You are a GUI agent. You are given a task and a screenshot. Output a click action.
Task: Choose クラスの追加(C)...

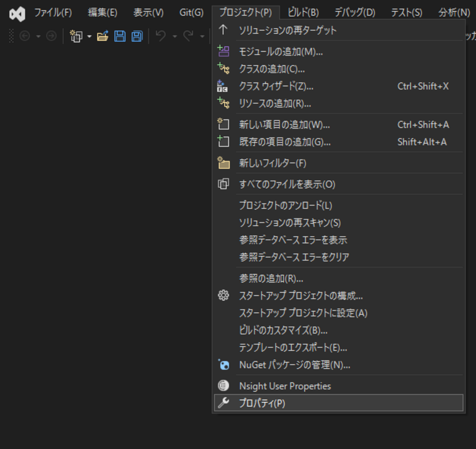click(339, 69)
